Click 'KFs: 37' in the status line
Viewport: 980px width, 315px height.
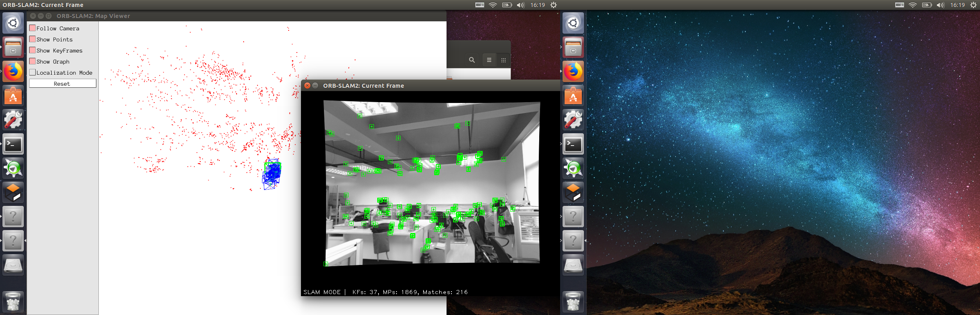pos(365,292)
